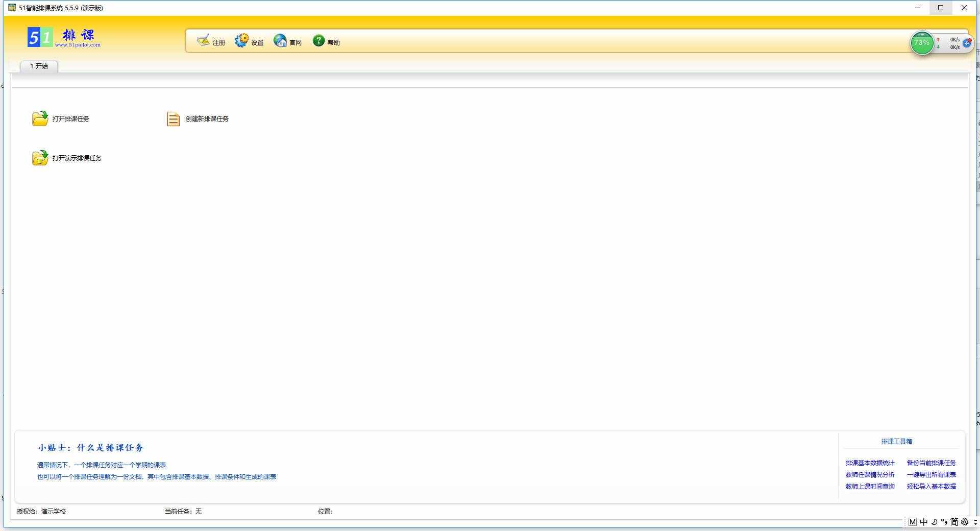Click the 注册 toolbar label
This screenshot has height=531, width=980.
pos(219,43)
